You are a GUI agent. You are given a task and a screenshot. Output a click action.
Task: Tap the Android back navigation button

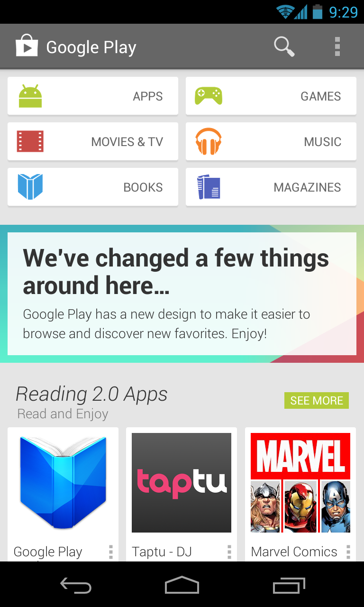pos(76,586)
